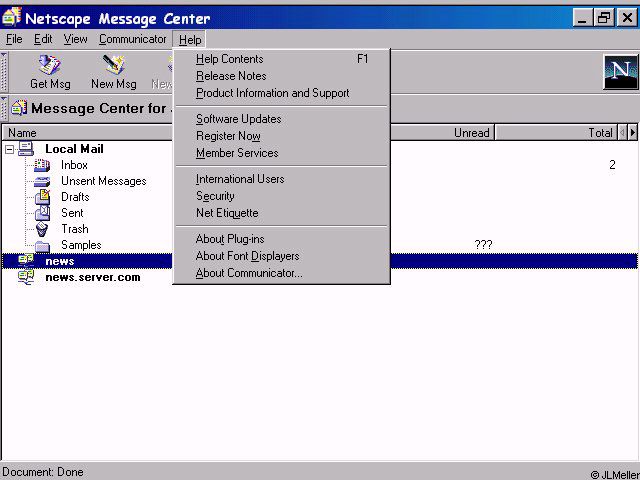Sort by the Name column header
640x480 pixels.
coord(87,133)
